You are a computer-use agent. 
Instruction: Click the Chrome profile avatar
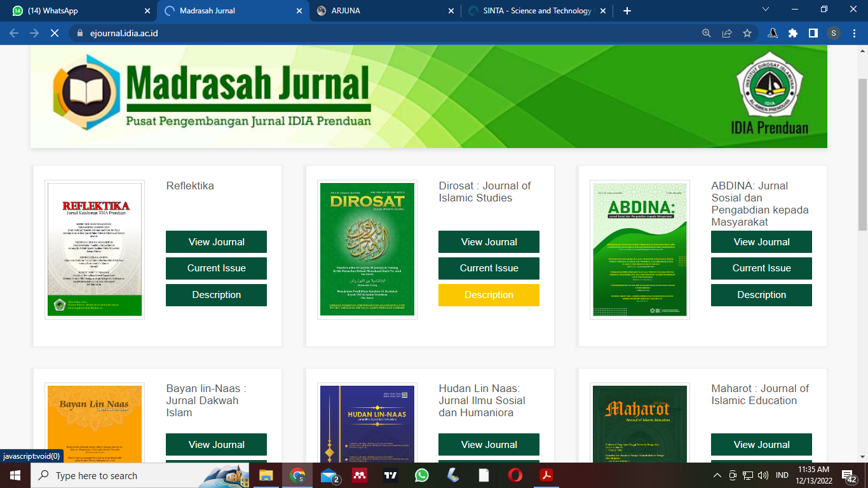833,33
